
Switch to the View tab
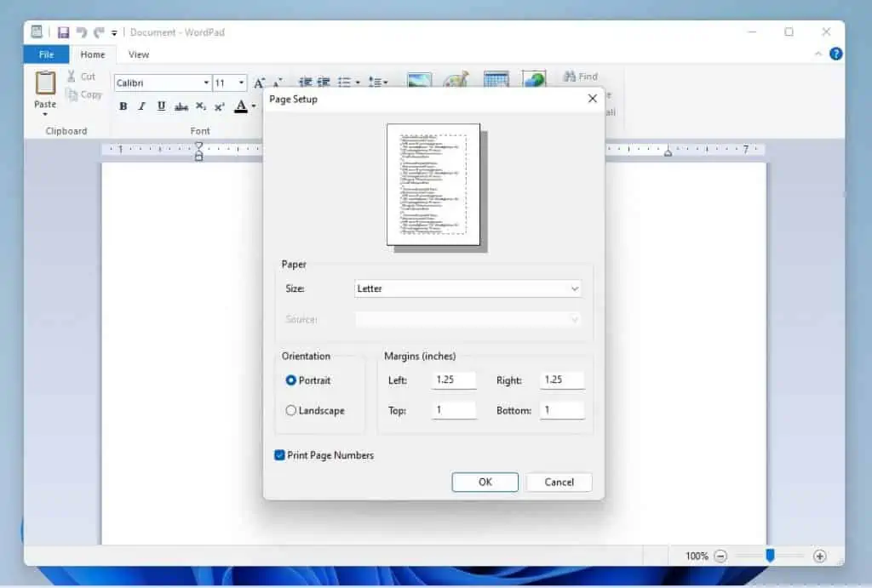138,54
